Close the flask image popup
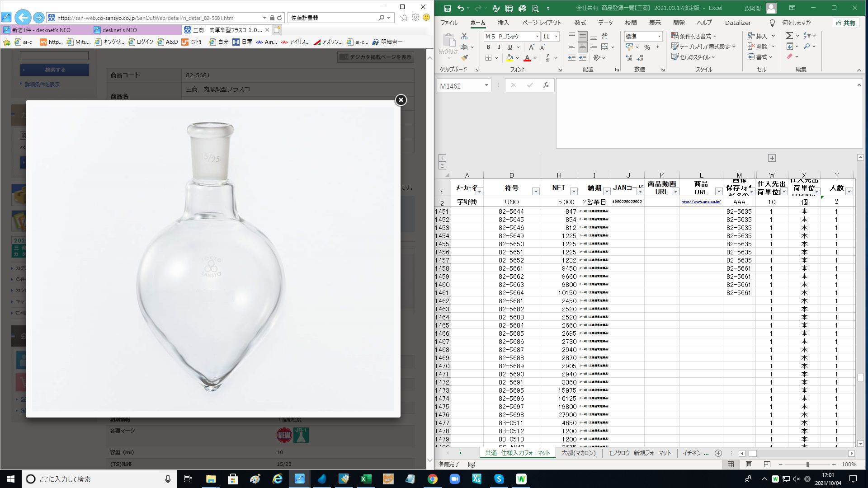This screenshot has width=868, height=488. click(401, 100)
